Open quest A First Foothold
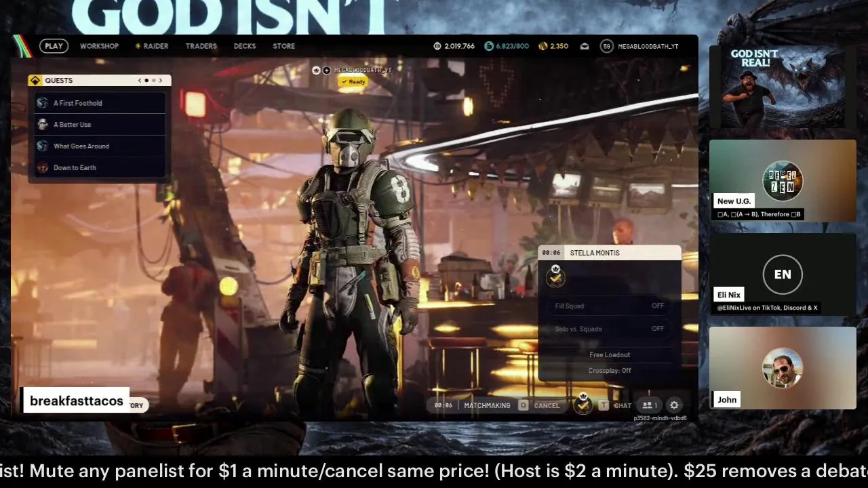Screen dimensions: 868x488 click(x=100, y=103)
